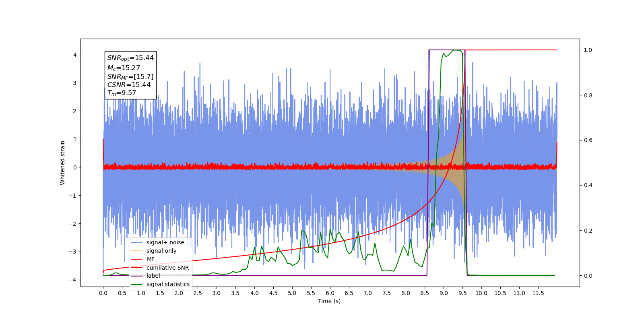Click the 3.5 tick on time axis

[x=235, y=293]
